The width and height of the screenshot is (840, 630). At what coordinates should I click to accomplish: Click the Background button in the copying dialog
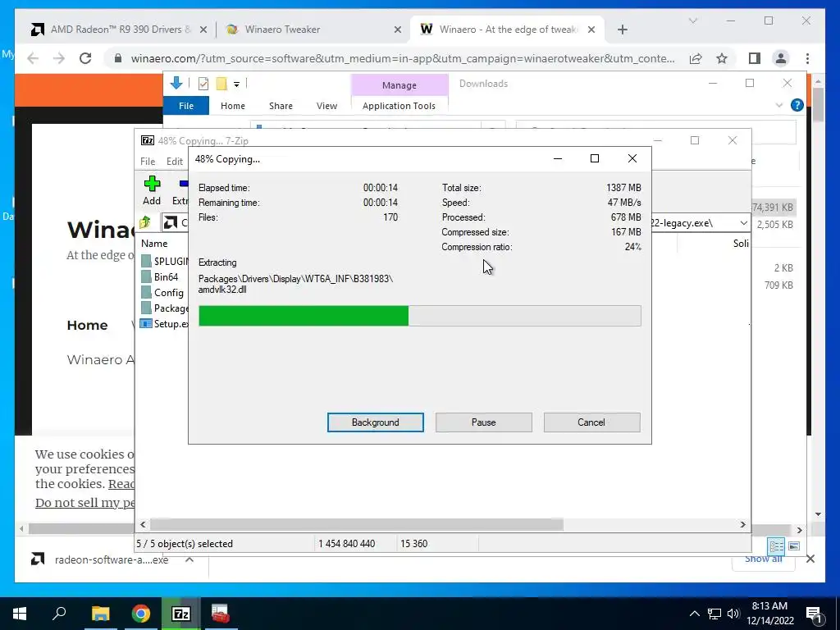(x=375, y=422)
